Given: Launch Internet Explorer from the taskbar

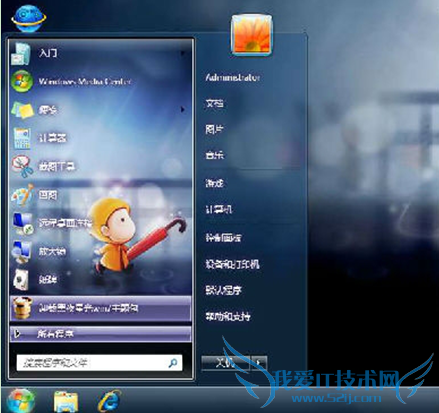Looking at the screenshot, I should (109, 401).
